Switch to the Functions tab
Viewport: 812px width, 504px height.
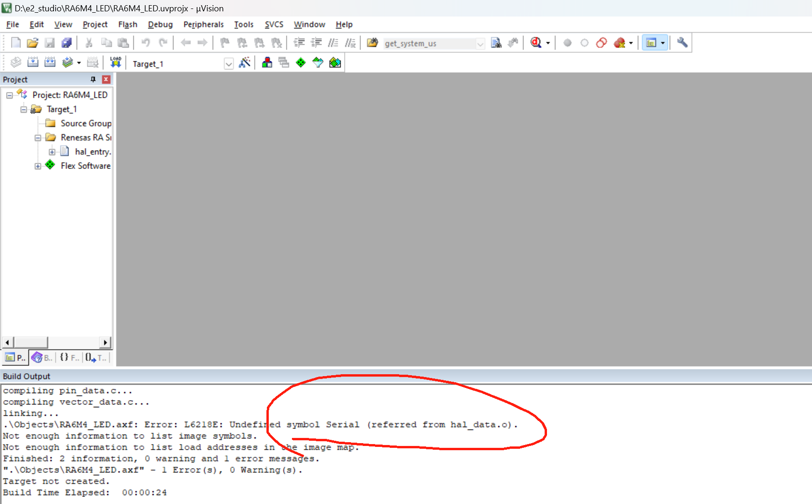69,358
